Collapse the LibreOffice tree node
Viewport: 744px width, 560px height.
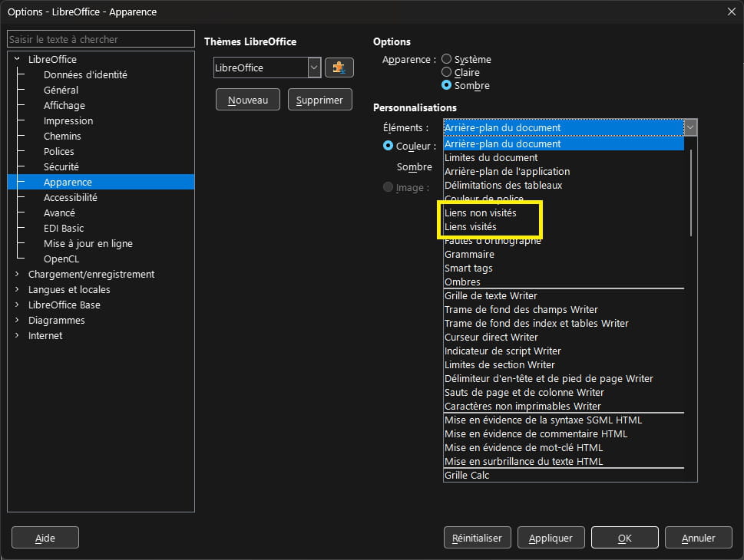17,59
